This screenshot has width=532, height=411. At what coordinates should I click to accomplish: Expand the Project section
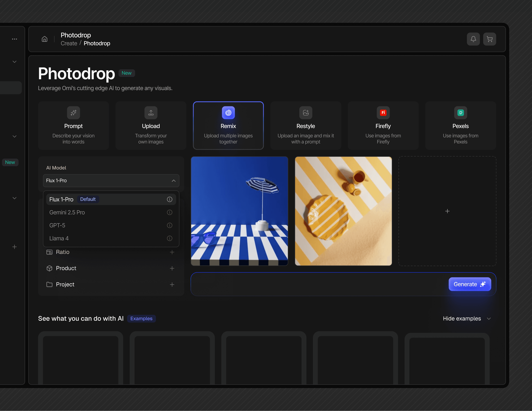172,284
